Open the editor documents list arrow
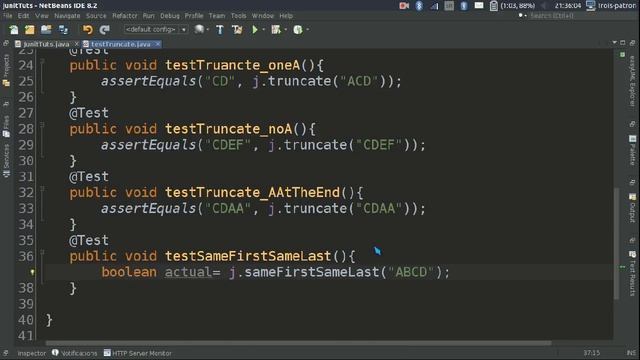The image size is (640, 360). (614, 42)
